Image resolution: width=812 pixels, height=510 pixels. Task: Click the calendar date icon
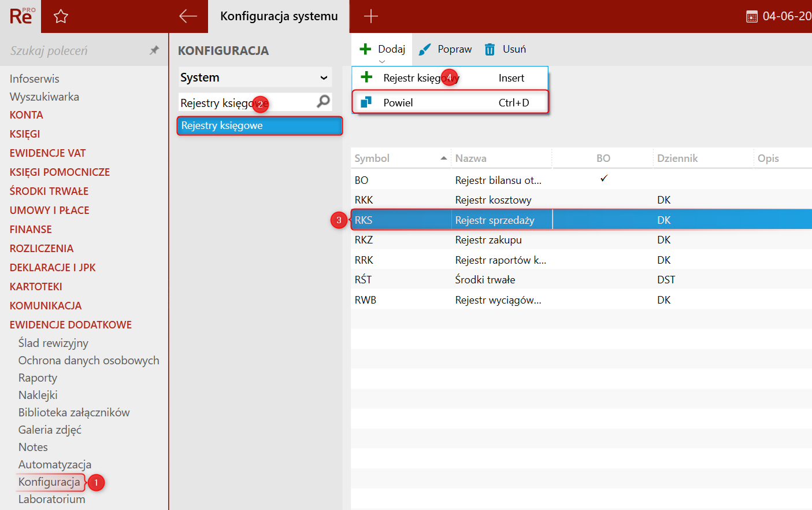click(752, 17)
